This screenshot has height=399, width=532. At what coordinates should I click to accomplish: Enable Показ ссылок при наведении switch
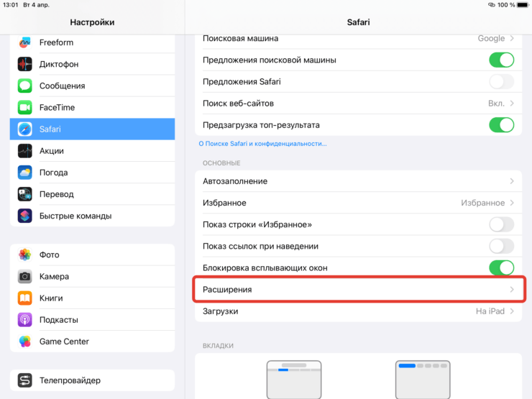(x=502, y=247)
